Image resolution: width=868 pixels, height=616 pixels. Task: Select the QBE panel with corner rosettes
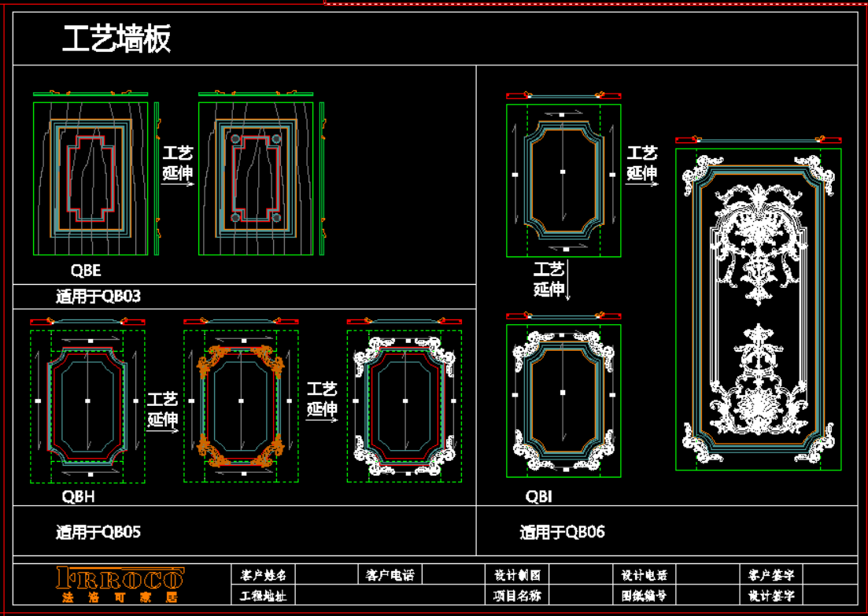pos(255,179)
